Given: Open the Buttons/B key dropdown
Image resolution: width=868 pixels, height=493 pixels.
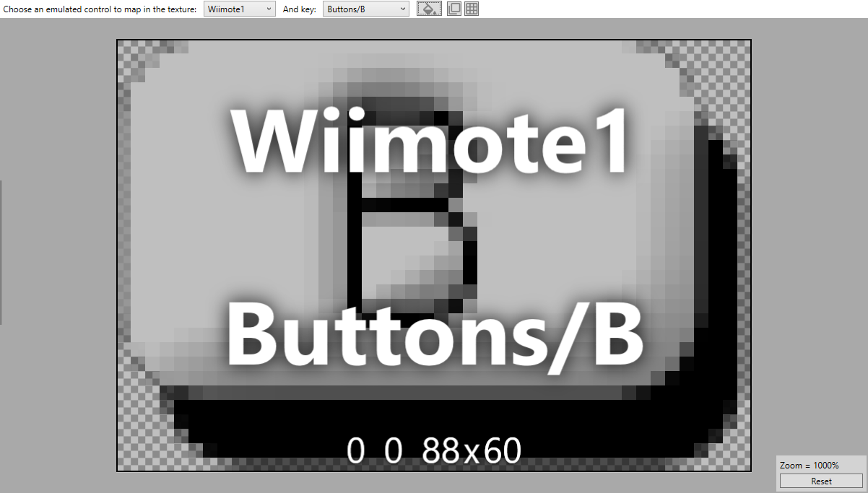Looking at the screenshot, I should 365,9.
